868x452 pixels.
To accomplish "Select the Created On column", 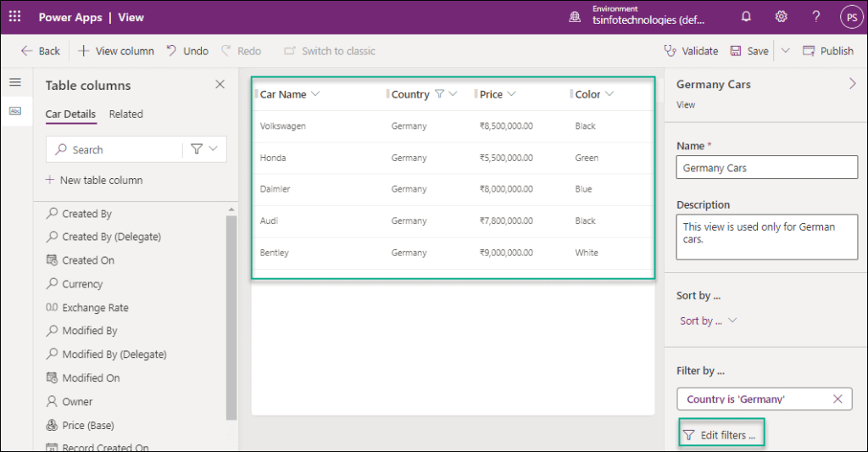I will pyautogui.click(x=81, y=260).
